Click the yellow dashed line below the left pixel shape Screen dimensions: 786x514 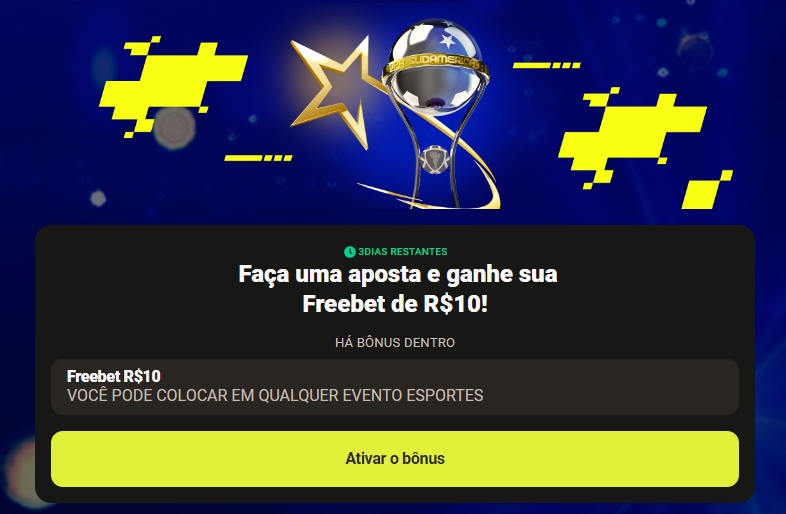258,158
